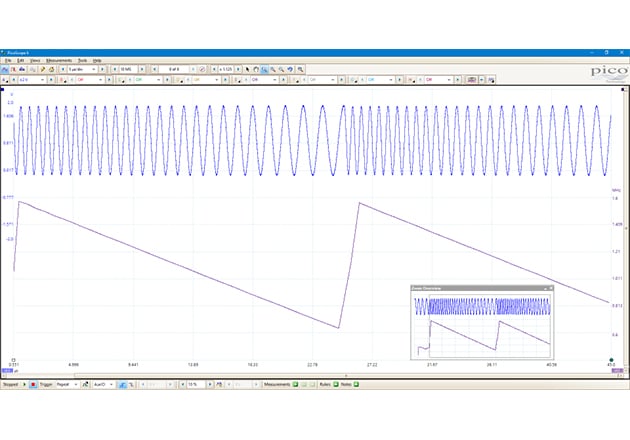This screenshot has width=630, height=440.
Task: Click the digital inputs icon
Action: (x=472, y=80)
